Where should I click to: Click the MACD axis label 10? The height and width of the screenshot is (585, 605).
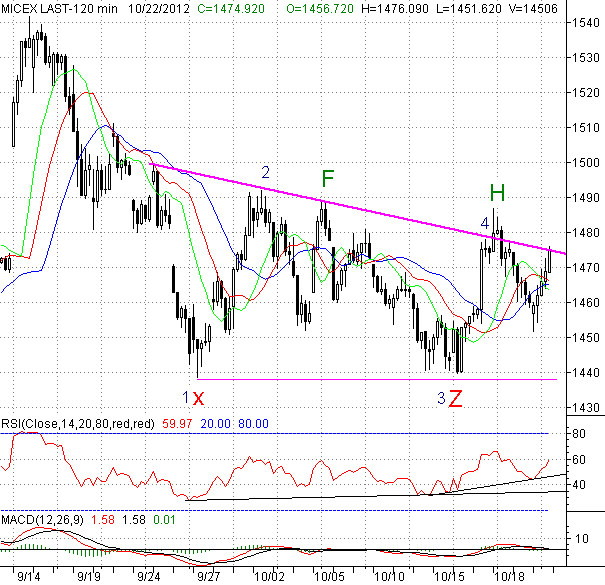tap(582, 538)
